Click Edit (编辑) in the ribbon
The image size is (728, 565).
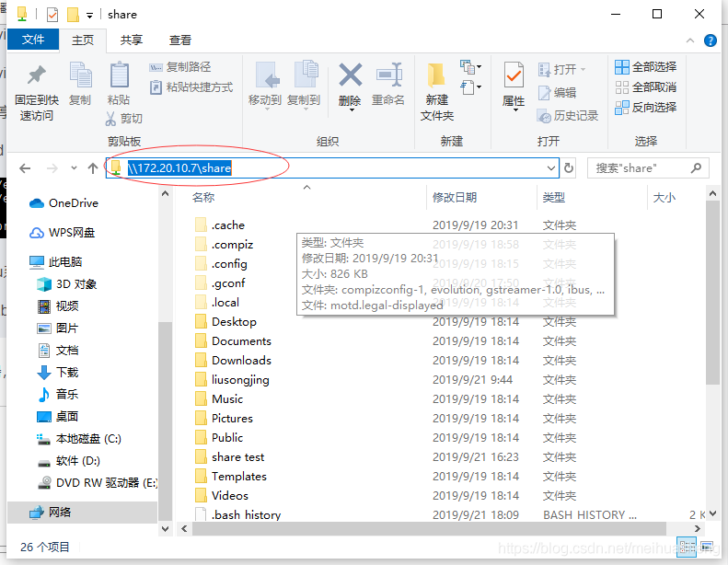click(557, 93)
